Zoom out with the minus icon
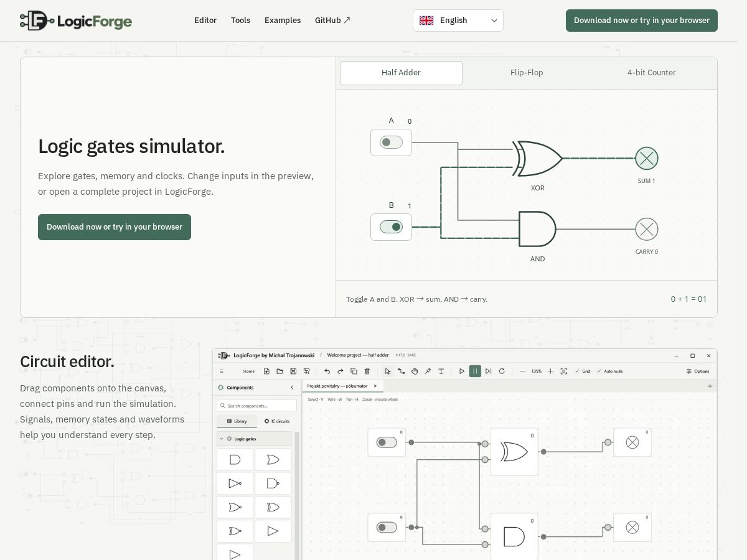 [x=522, y=371]
